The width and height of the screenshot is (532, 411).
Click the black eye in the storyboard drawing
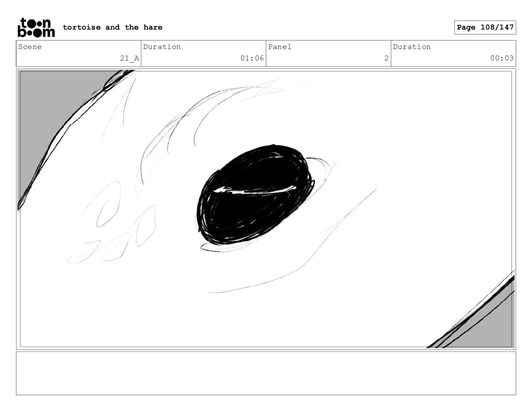256,195
